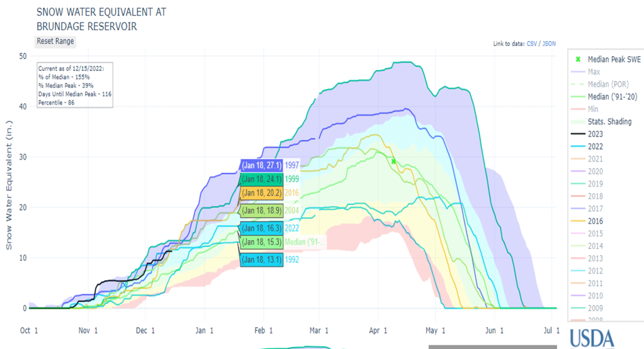The width and height of the screenshot is (644, 349).
Task: Click the 1992 hover label (Jan 18, 13.1)
Action: point(260,260)
